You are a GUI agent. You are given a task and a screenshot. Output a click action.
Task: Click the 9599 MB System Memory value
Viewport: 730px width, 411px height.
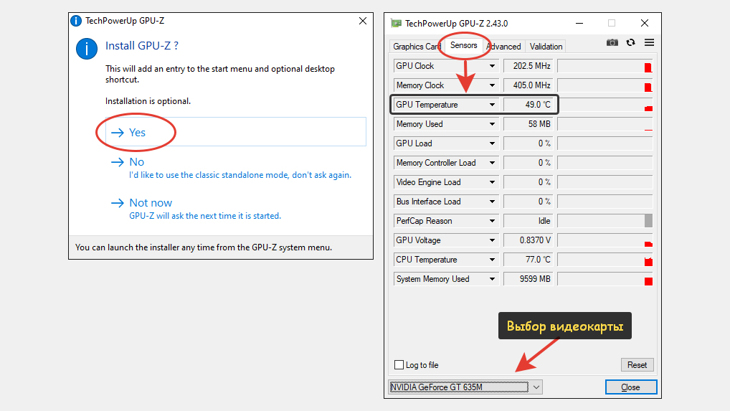[x=528, y=279]
